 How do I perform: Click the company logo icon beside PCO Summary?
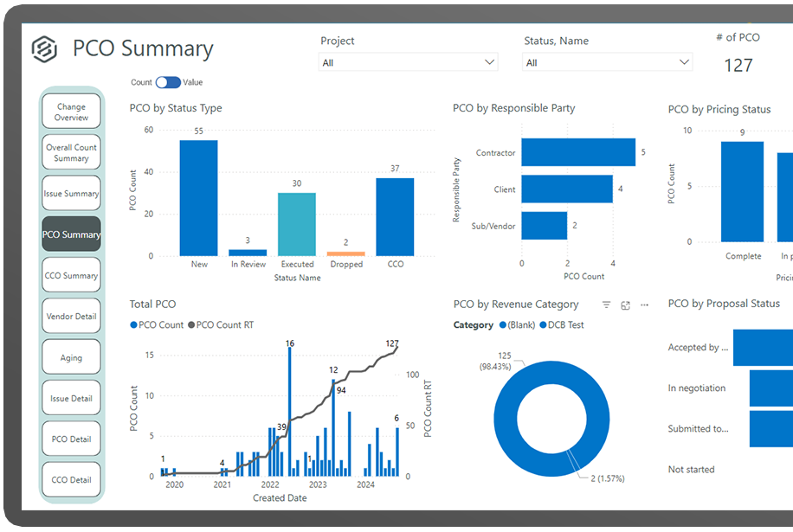click(43, 49)
